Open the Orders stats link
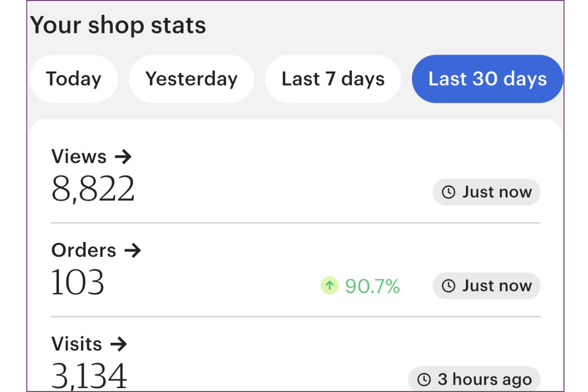Viewport: 588px width, 392px height. click(84, 250)
